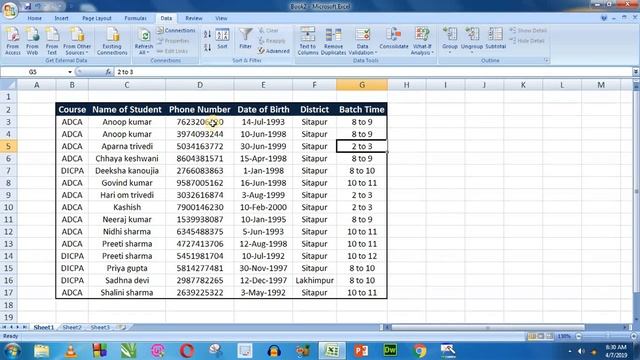Screen dimensions: 640x360
Task: Sort A to Z ascending
Action: pos(207,34)
